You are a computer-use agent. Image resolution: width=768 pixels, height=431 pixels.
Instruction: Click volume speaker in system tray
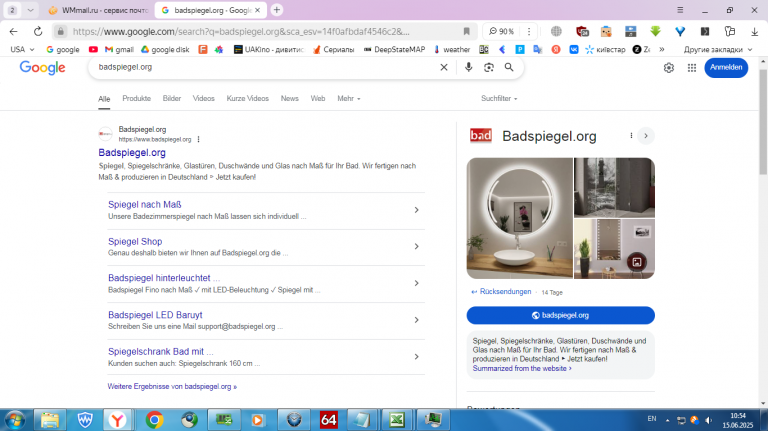point(708,420)
